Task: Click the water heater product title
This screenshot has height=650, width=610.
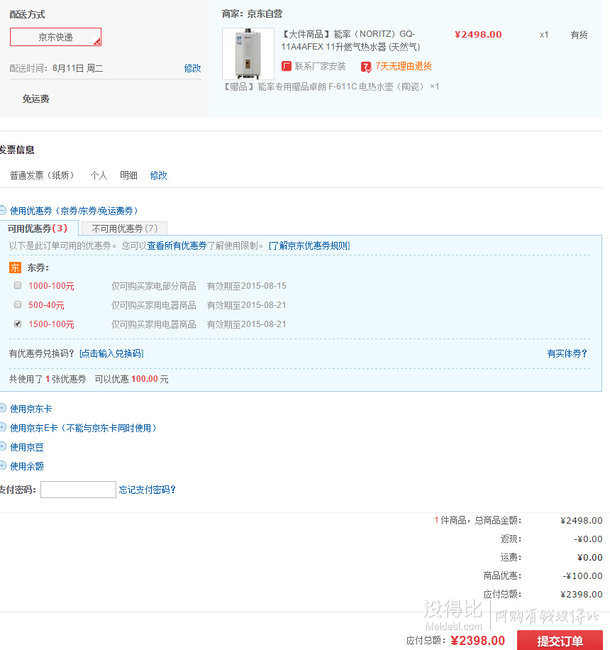Action: pos(351,40)
